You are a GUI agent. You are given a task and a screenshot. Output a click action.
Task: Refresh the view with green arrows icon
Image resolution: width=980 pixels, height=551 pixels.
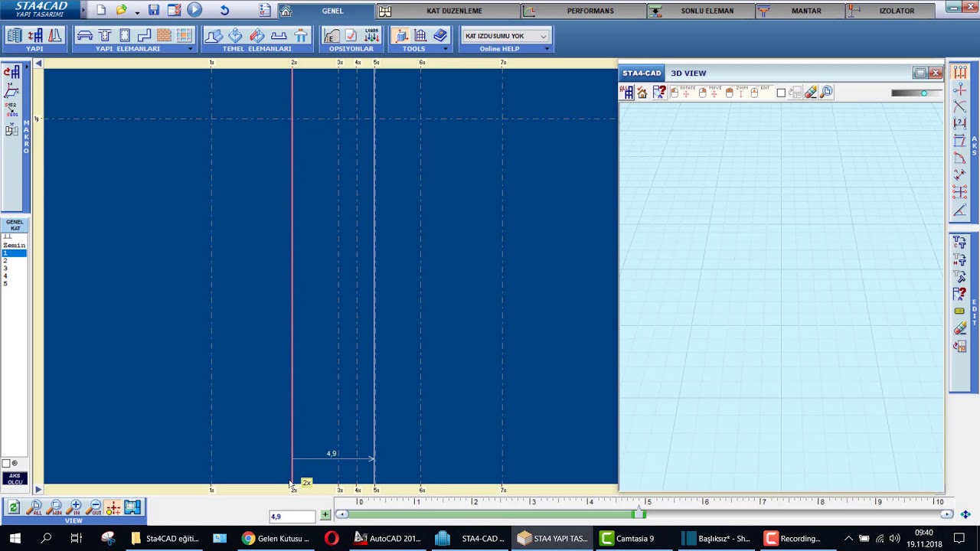click(x=13, y=507)
